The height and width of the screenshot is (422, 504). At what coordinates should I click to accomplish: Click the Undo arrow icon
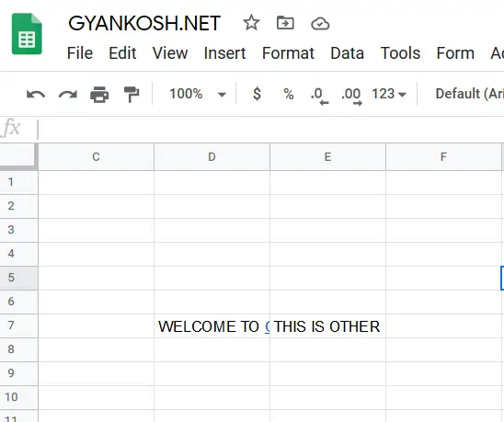[36, 95]
